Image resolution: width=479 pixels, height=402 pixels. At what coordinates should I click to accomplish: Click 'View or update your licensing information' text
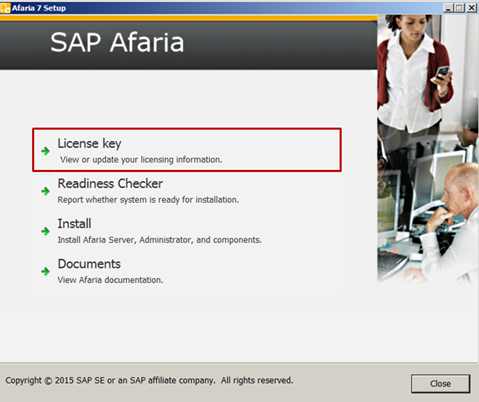(x=141, y=160)
